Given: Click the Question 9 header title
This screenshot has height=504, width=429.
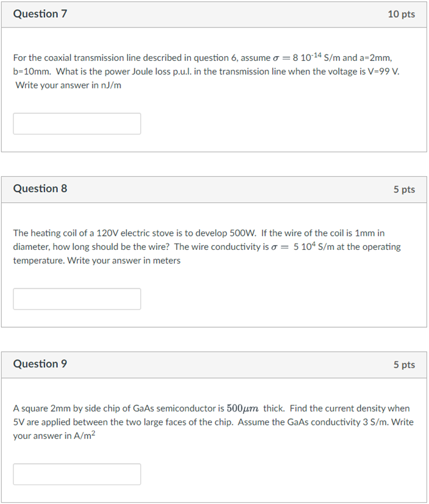Looking at the screenshot, I should point(40,364).
